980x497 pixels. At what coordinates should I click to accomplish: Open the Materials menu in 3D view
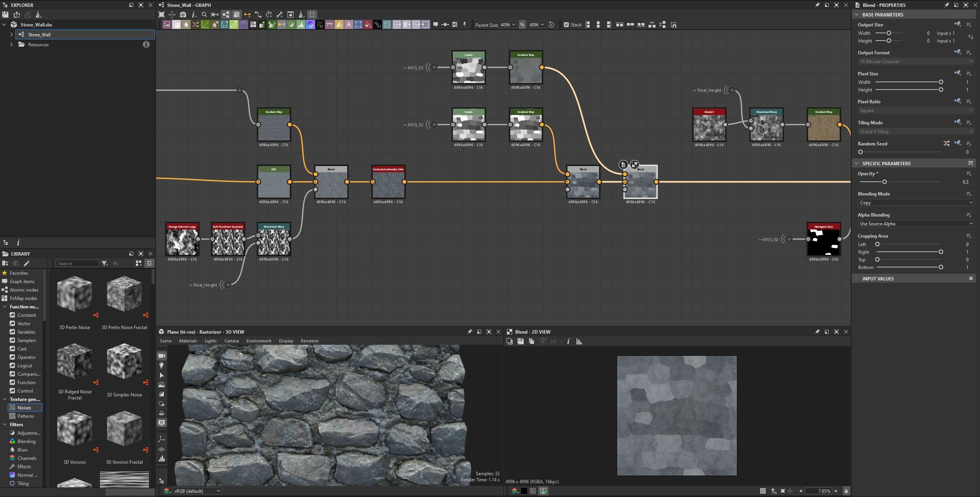(x=188, y=341)
